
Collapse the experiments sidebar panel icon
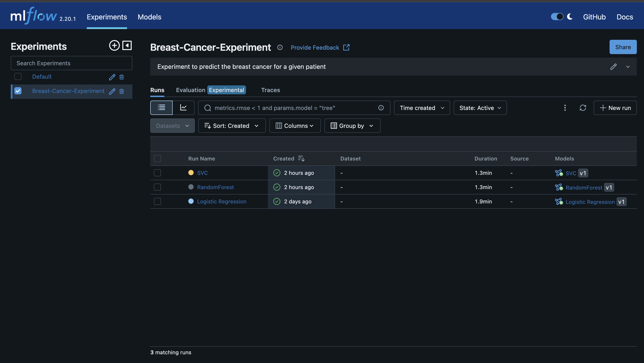[127, 45]
